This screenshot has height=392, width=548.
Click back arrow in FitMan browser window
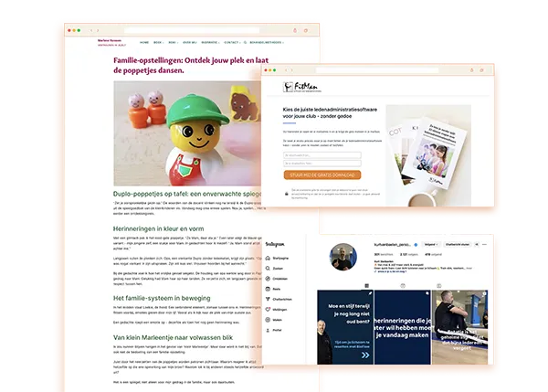[x=286, y=70]
